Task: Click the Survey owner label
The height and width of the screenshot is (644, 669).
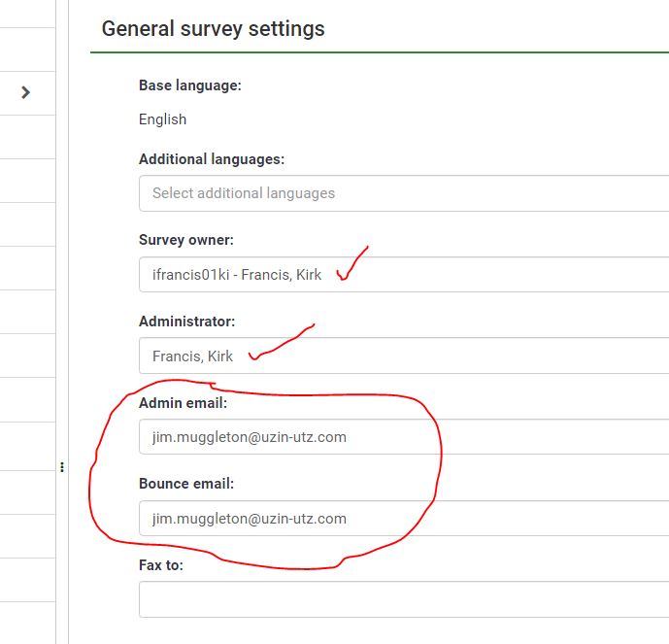Action: click(x=186, y=240)
